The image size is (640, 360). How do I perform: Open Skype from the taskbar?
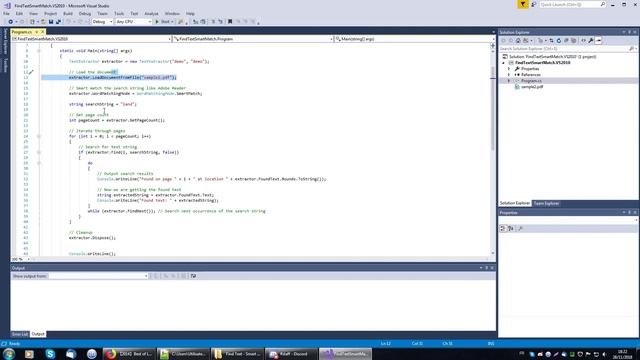50,354
